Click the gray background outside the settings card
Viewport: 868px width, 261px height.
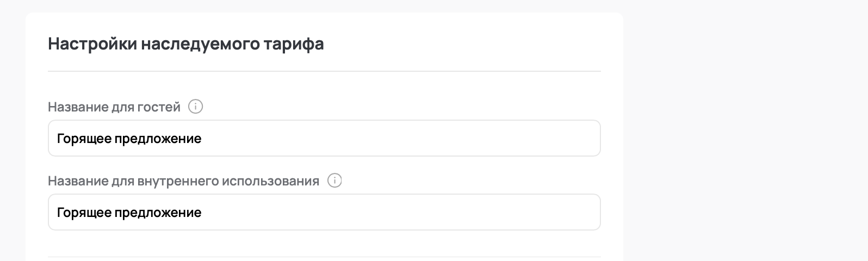(745, 130)
